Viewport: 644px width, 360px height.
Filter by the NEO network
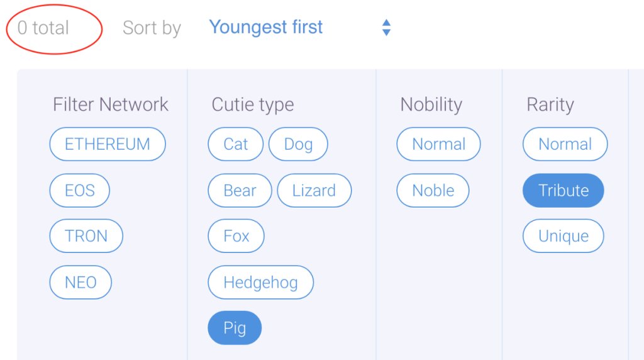[80, 282]
